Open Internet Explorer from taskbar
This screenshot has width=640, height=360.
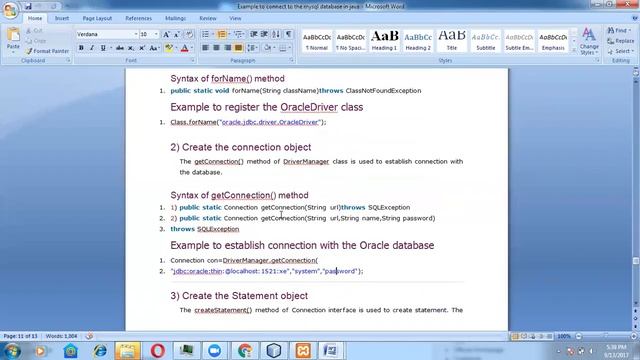click(x=100, y=351)
